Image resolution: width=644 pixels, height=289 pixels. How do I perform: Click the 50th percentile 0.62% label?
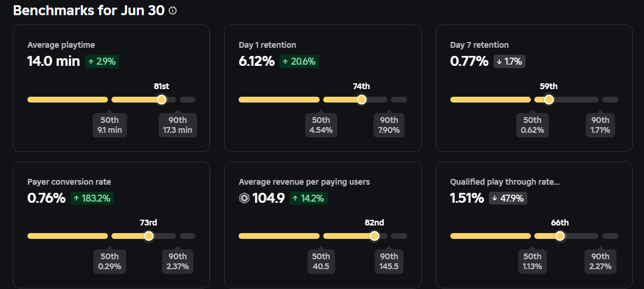click(x=532, y=125)
